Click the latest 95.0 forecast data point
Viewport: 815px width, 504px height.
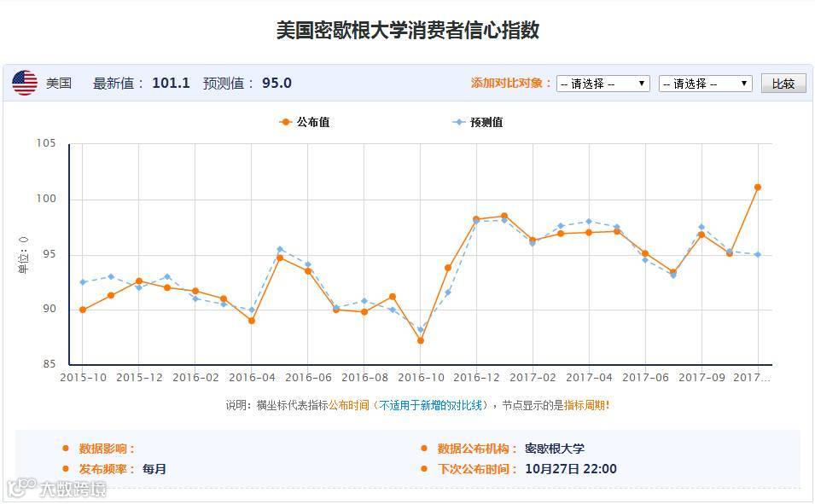757,255
